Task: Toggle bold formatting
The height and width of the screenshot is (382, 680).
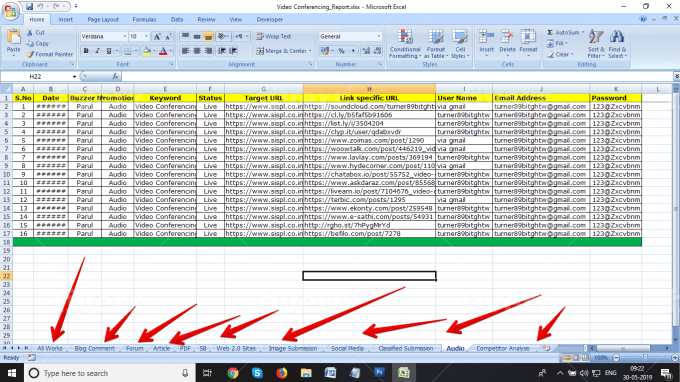Action: [x=86, y=51]
